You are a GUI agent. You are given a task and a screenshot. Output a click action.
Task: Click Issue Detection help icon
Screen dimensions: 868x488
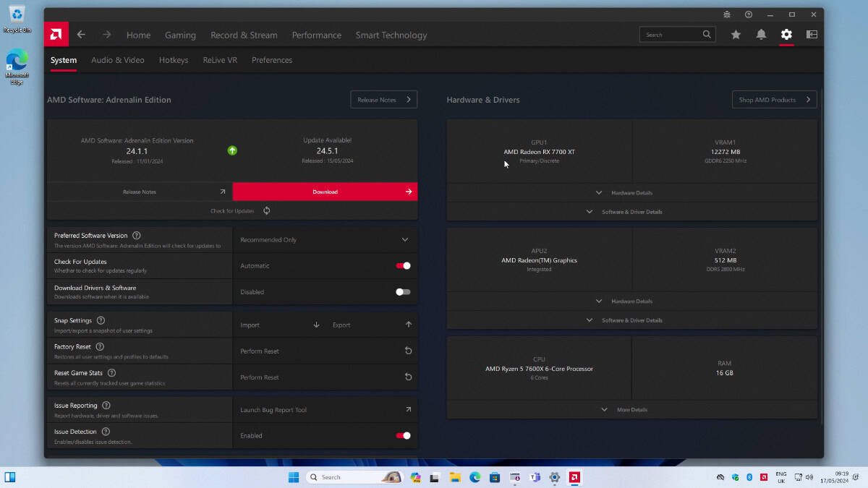pos(106,432)
